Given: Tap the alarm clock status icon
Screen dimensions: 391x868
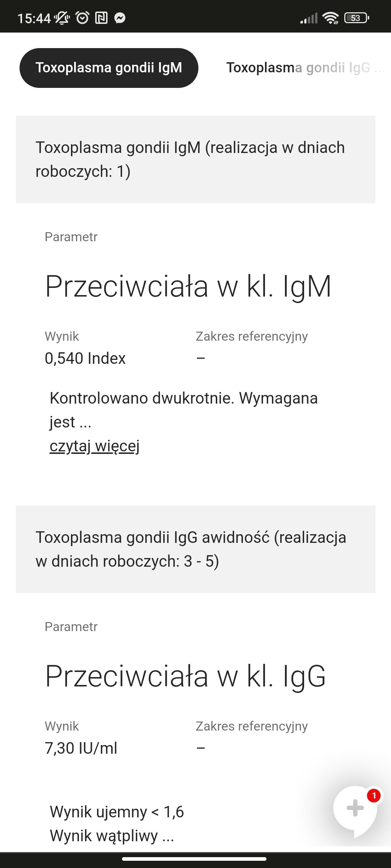Looking at the screenshot, I should click(82, 18).
